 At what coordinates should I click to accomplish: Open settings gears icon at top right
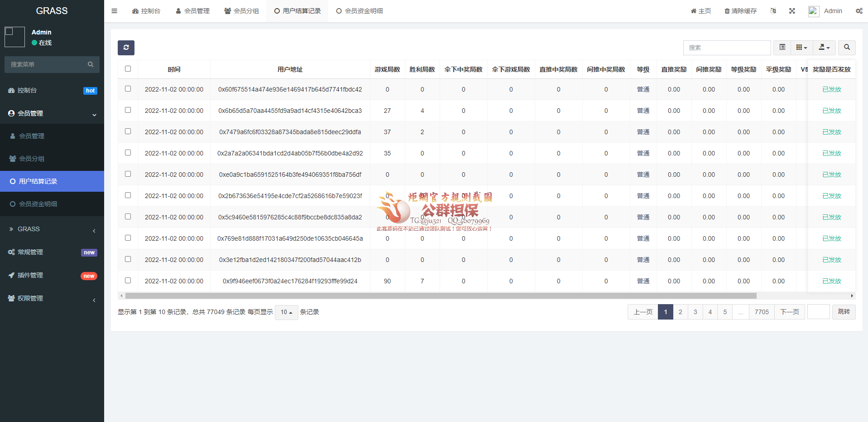tap(859, 11)
